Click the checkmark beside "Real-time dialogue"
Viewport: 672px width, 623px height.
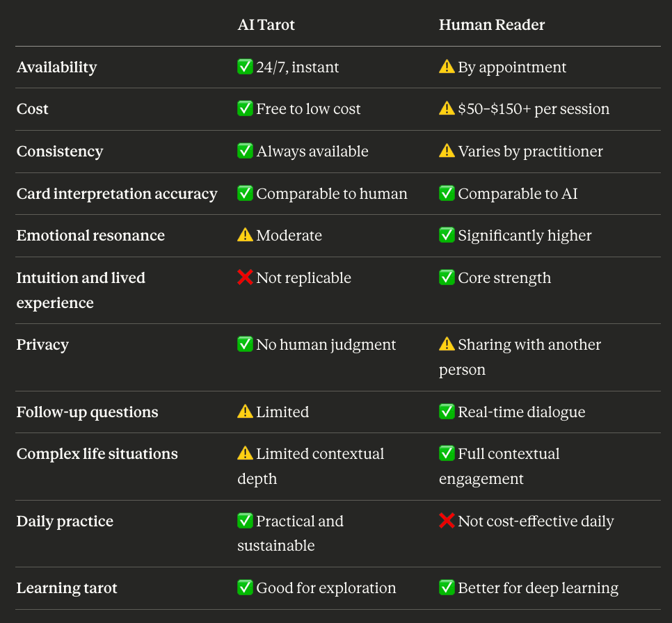[447, 412]
